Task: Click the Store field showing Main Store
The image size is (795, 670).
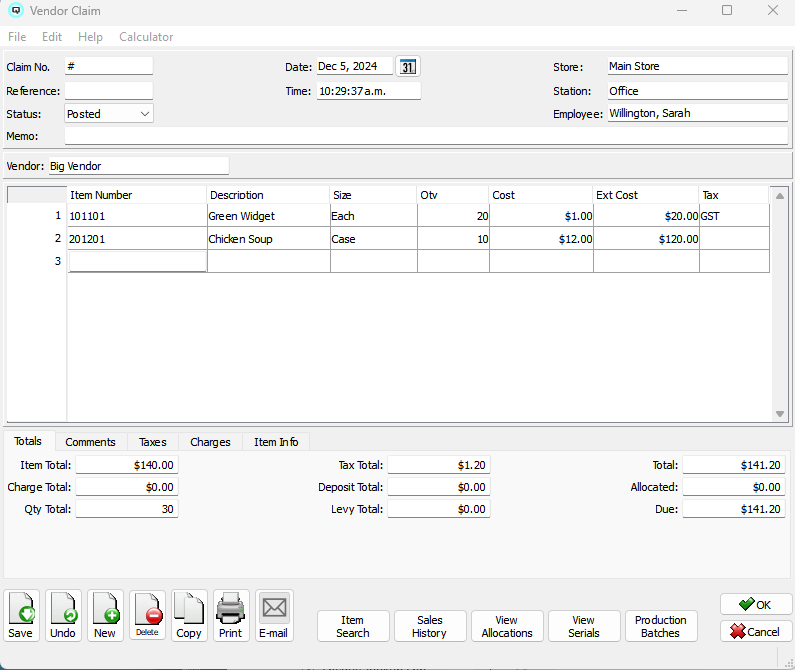Action: [698, 66]
